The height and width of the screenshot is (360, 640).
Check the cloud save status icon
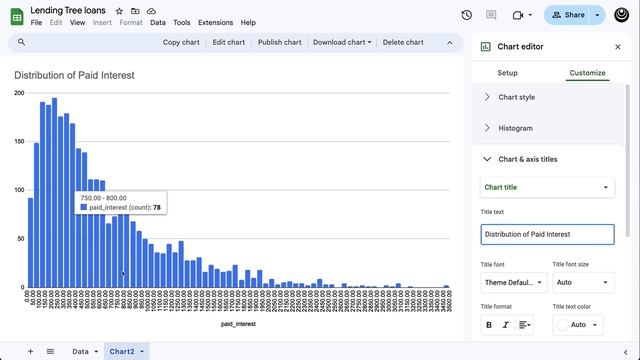[x=151, y=11]
